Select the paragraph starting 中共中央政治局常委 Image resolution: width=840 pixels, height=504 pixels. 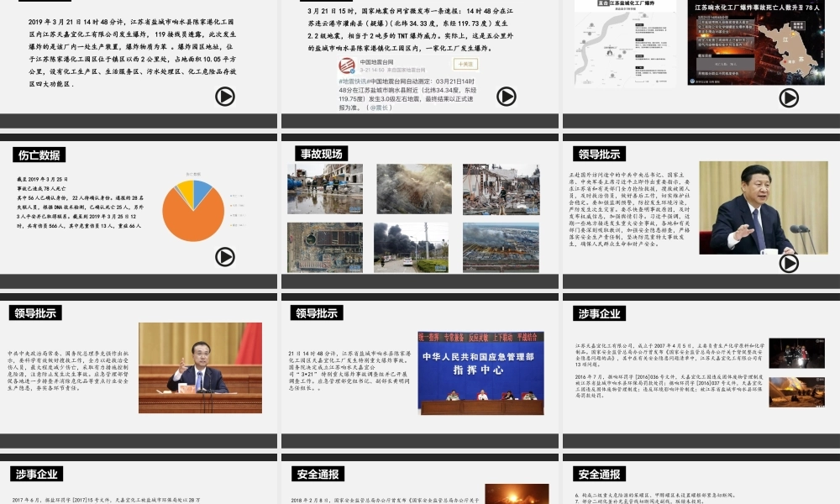coord(68,370)
